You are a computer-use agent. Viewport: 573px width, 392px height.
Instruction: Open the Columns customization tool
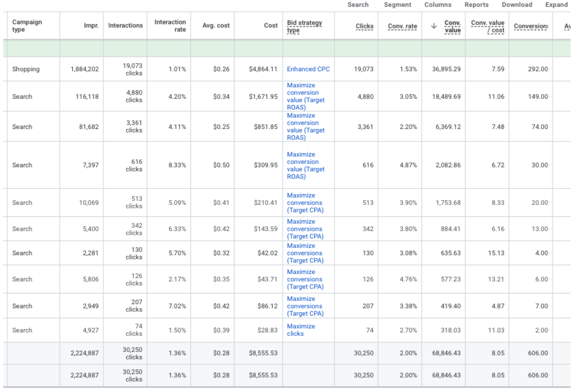click(x=437, y=5)
